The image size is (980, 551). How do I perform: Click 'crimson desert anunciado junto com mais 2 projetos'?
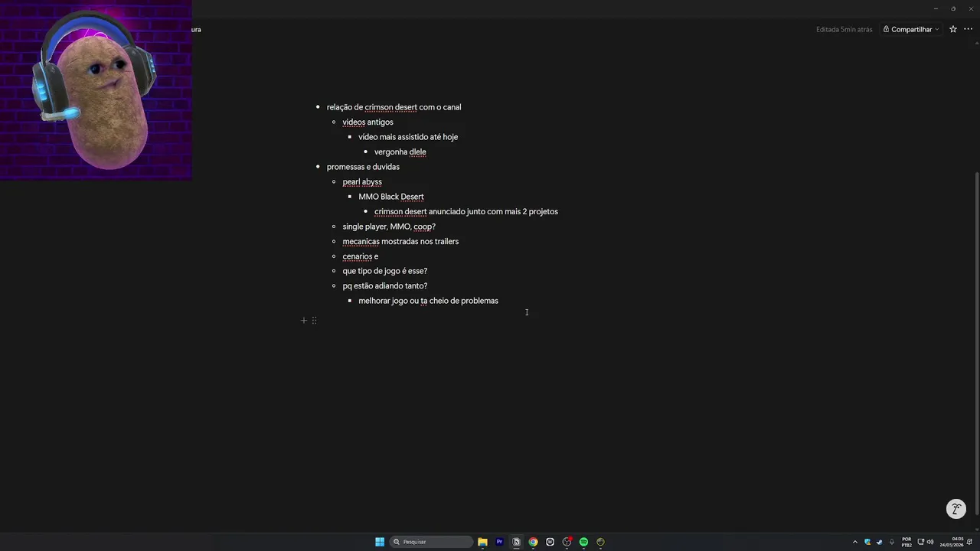(x=466, y=212)
